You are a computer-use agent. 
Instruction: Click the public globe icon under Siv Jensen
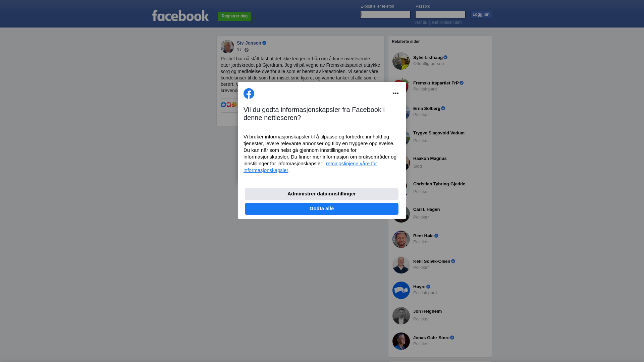247,50
